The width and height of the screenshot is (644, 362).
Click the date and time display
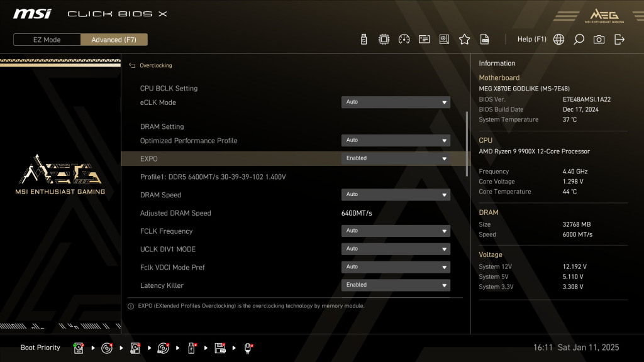pyautogui.click(x=576, y=348)
